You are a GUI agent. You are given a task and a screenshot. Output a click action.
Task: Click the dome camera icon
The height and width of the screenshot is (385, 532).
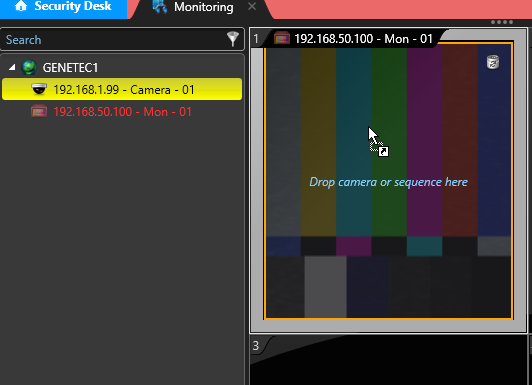[39, 89]
